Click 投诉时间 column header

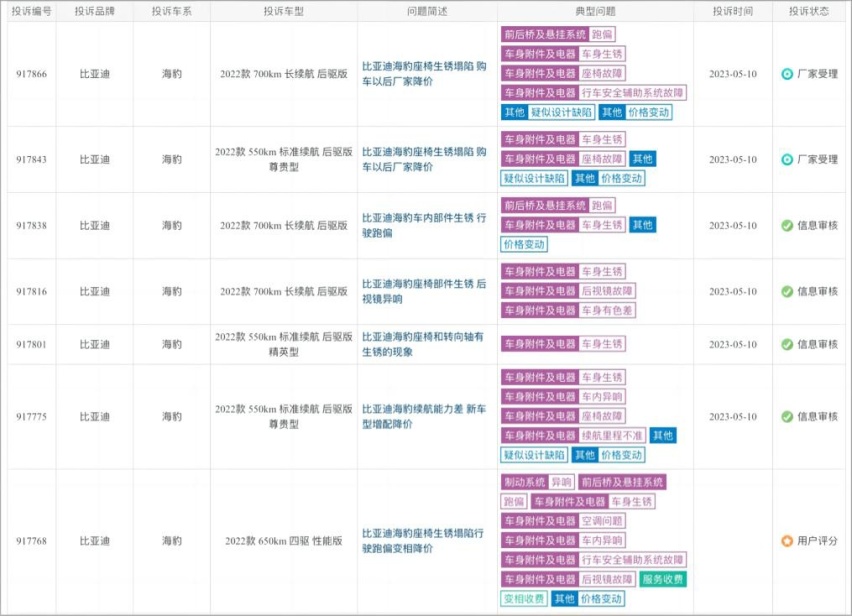point(732,11)
